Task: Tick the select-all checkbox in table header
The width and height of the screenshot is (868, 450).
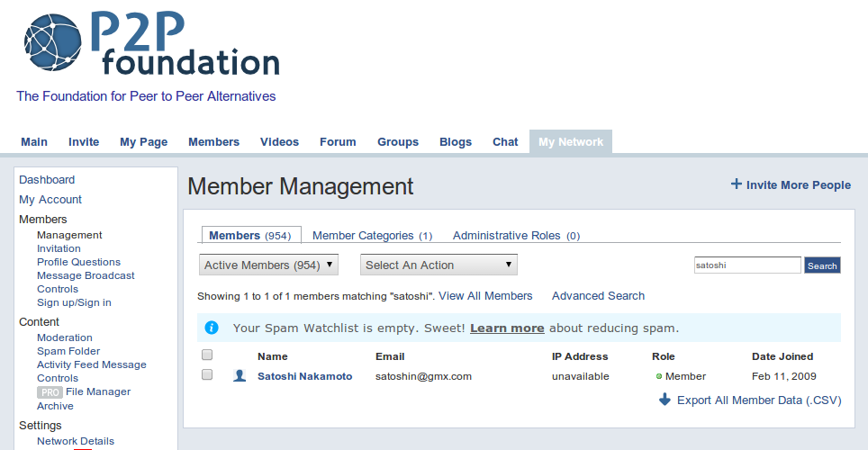Action: [207, 355]
